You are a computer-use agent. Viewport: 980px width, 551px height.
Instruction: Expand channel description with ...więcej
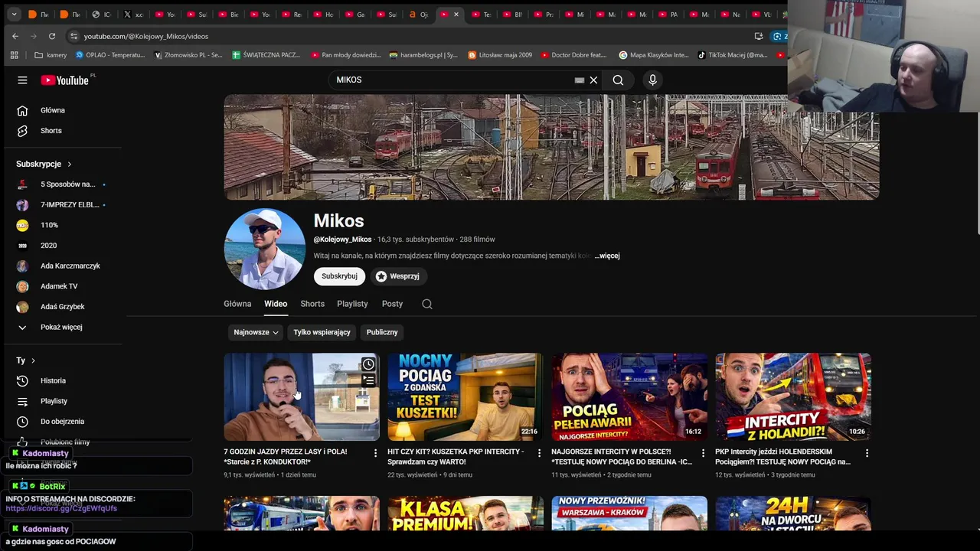point(608,256)
